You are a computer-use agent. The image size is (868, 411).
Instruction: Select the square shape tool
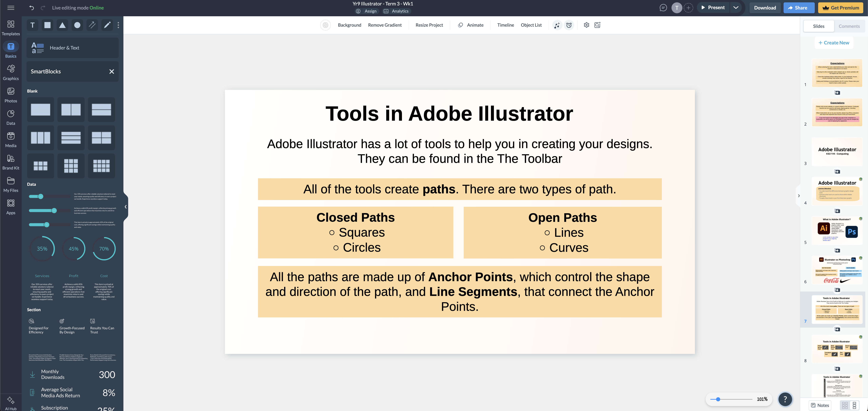tap(47, 25)
